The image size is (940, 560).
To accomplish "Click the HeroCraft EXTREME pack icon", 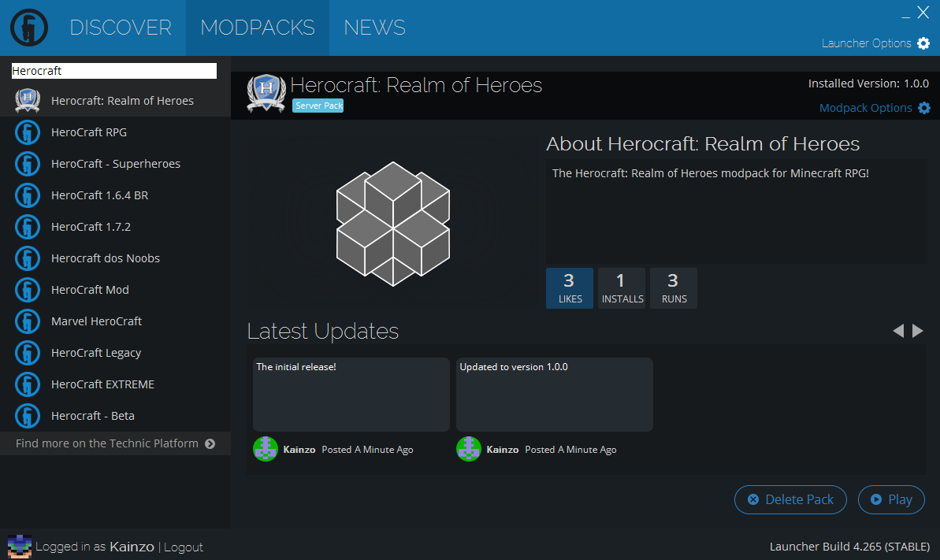I will click(28, 384).
